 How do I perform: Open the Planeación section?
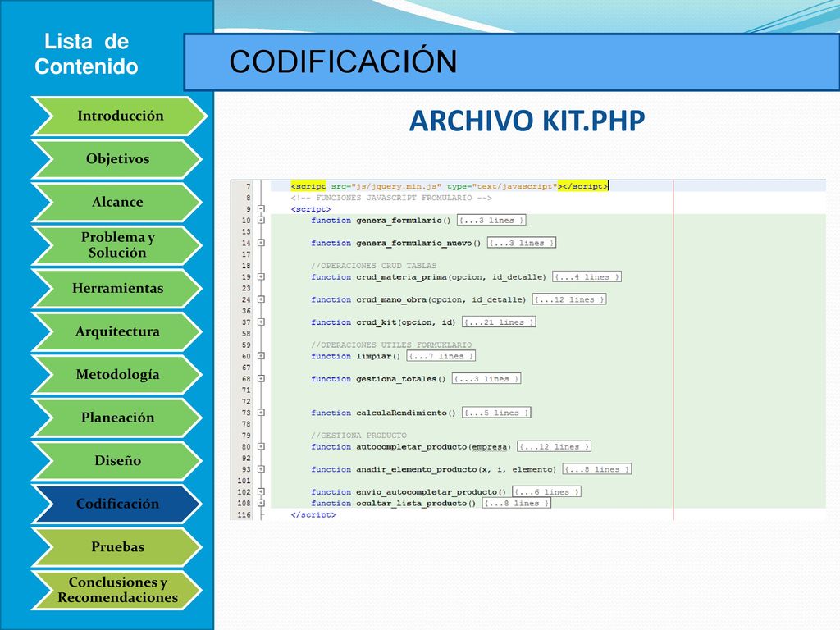[x=117, y=418]
